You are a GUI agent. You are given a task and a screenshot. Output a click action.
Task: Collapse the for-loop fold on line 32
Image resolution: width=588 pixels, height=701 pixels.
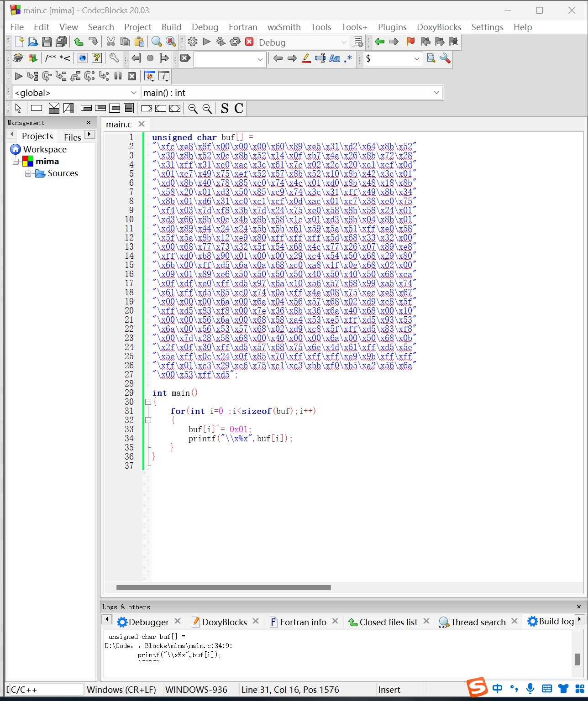tap(148, 420)
